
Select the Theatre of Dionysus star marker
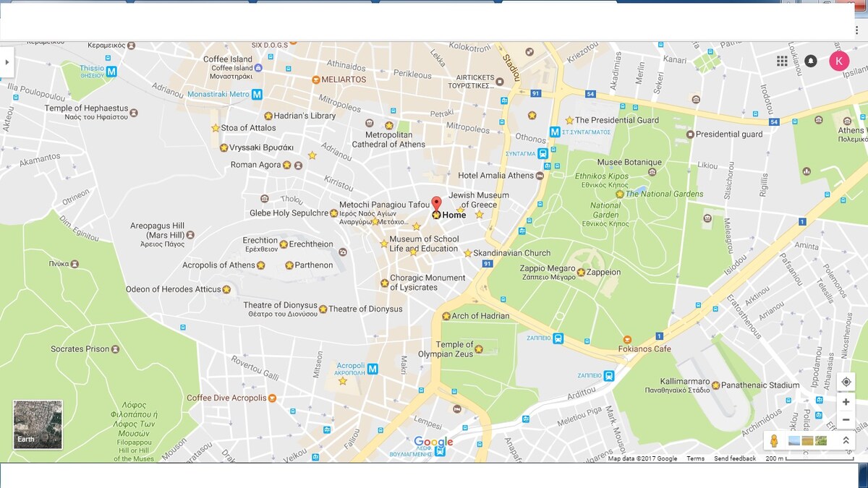(323, 309)
